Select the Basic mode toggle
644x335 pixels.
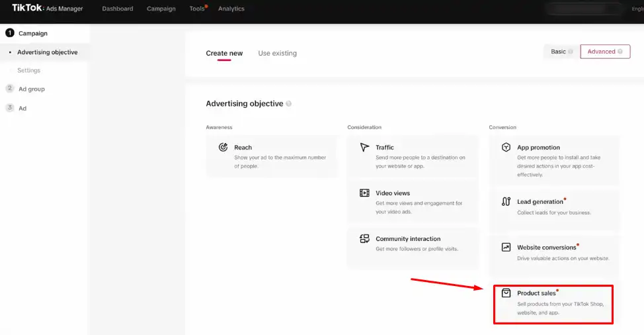pos(562,52)
